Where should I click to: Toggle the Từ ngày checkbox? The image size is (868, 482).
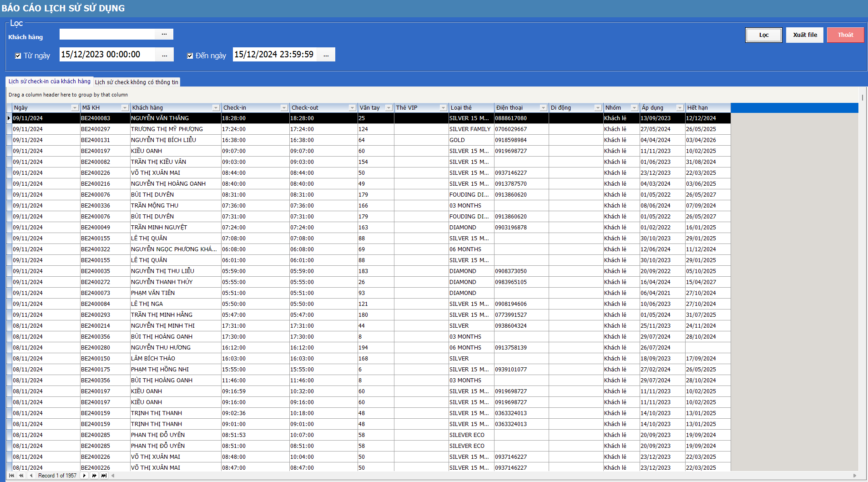click(18, 56)
